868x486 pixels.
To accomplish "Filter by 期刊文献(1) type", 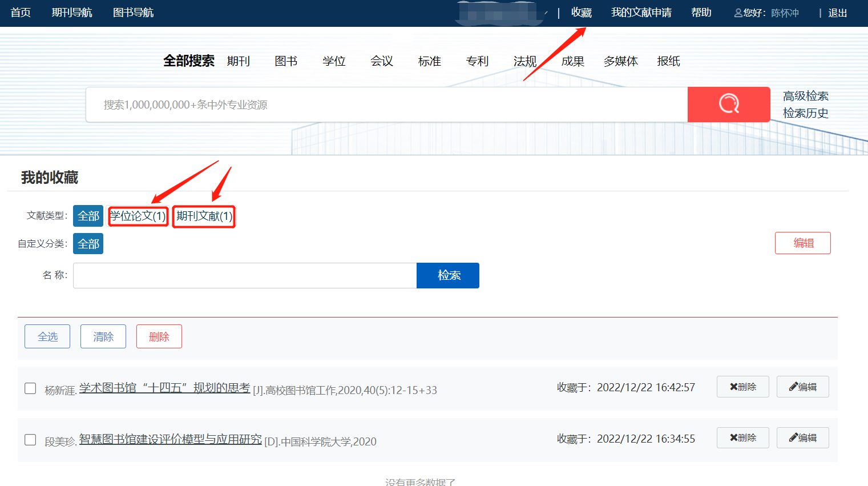I will click(204, 216).
